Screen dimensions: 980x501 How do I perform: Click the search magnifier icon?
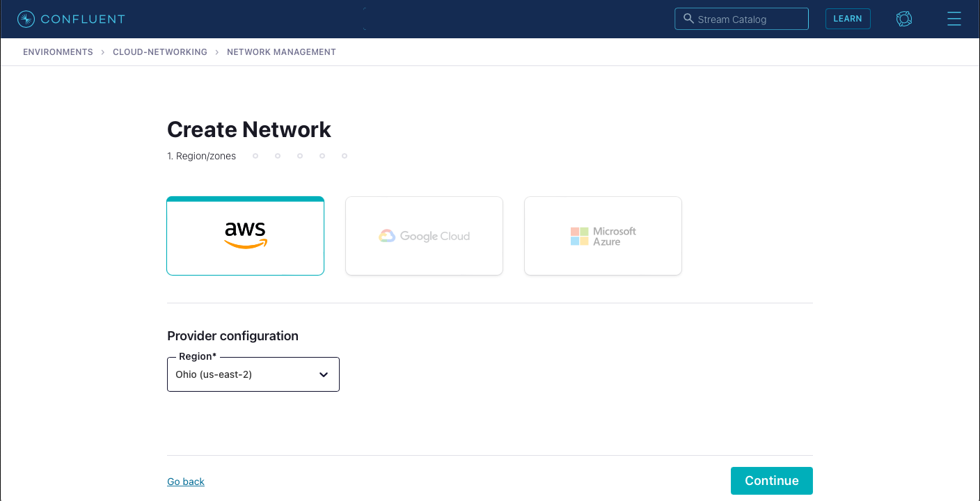point(688,19)
